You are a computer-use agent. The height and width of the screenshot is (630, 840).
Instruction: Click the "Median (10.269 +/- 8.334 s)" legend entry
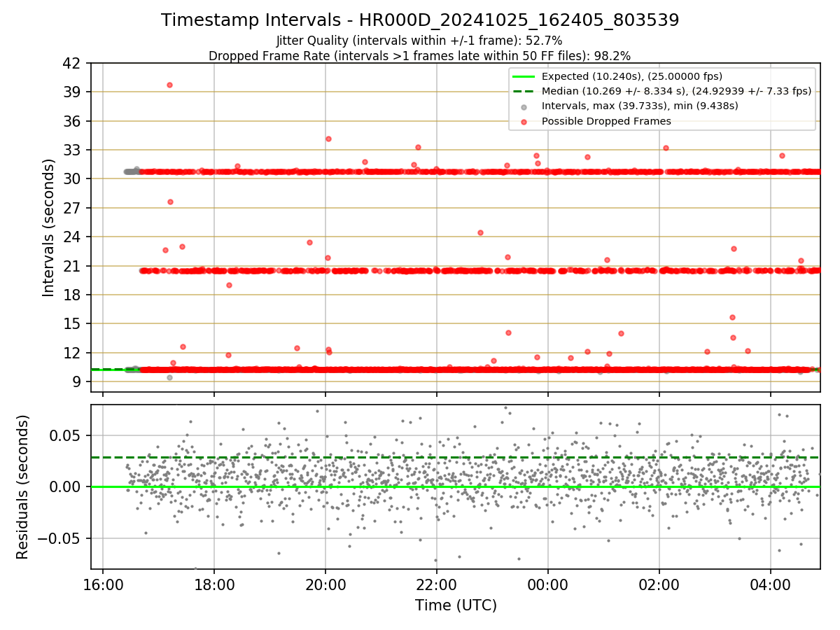click(x=676, y=91)
